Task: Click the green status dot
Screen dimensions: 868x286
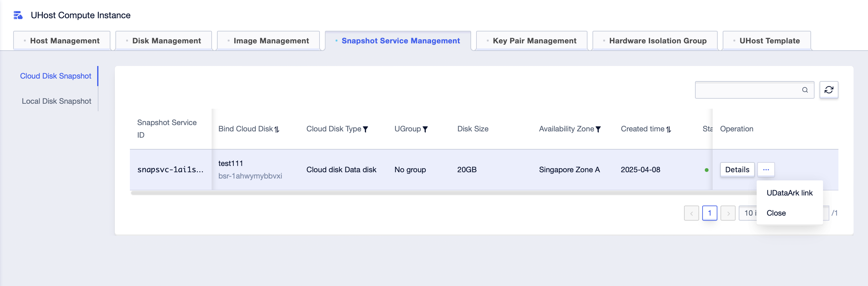Action: coord(706,170)
